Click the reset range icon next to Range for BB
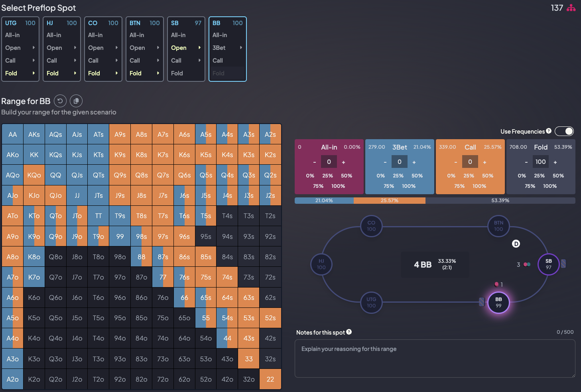 [60, 101]
